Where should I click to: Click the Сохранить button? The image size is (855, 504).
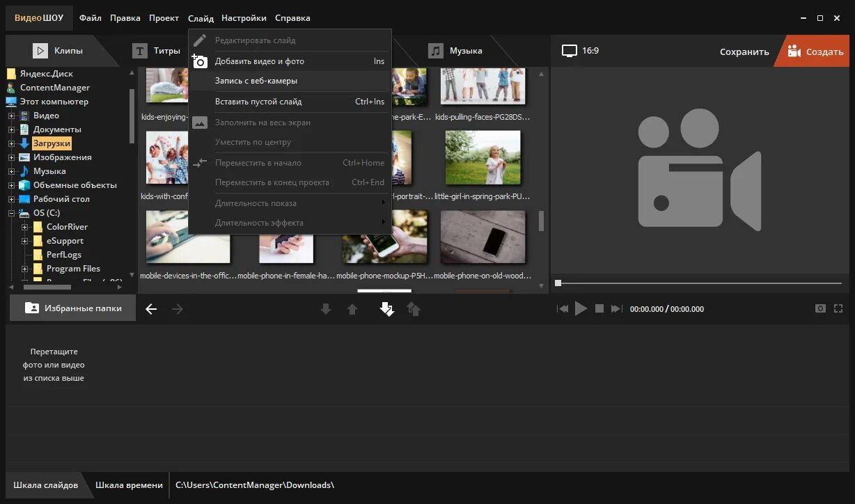pos(744,52)
